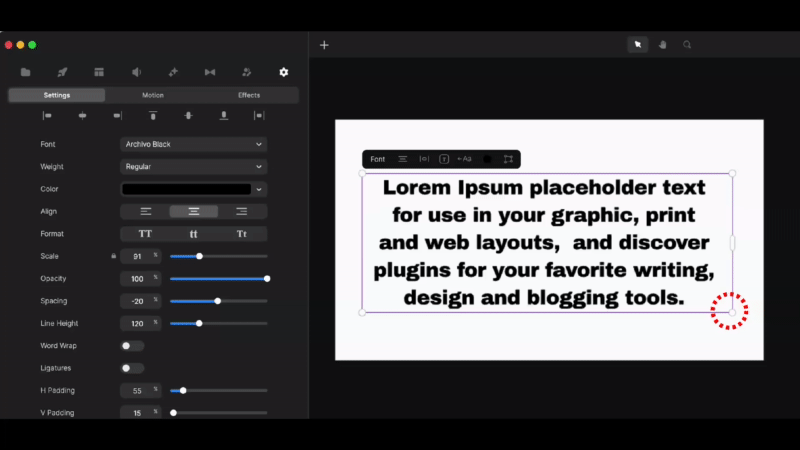This screenshot has width=800, height=450.
Task: Click the Scale slider handle
Action: tap(199, 256)
